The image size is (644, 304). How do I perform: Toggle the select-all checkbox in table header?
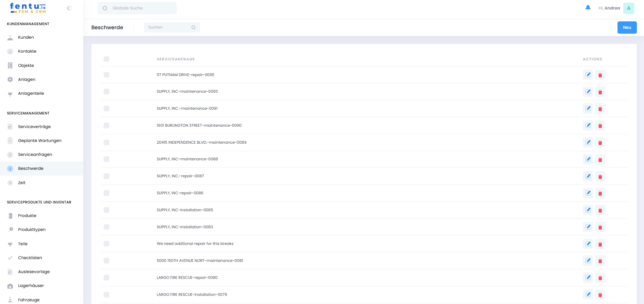pos(106,59)
